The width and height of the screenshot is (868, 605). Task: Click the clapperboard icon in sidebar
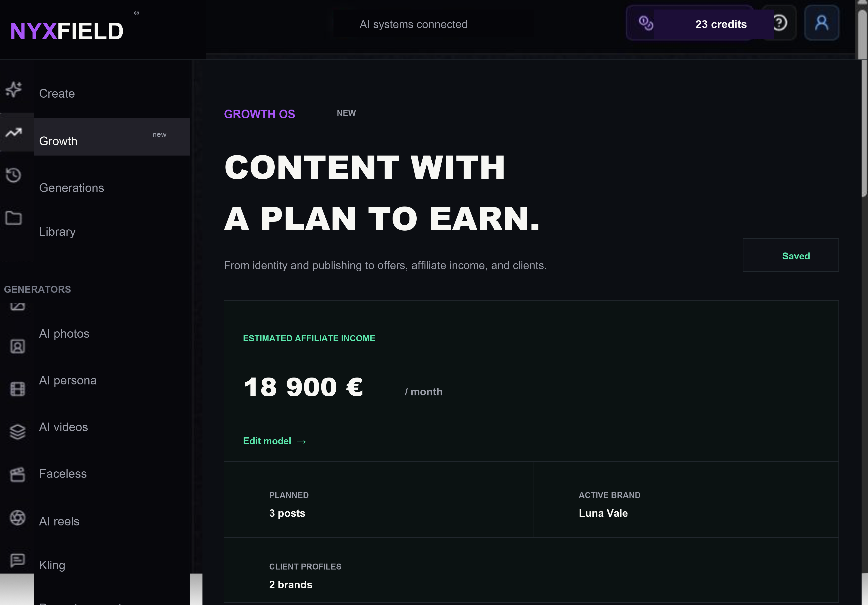point(17,474)
